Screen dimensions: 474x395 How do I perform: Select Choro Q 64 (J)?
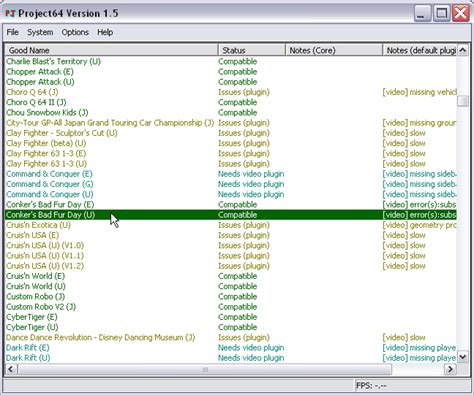coord(32,92)
